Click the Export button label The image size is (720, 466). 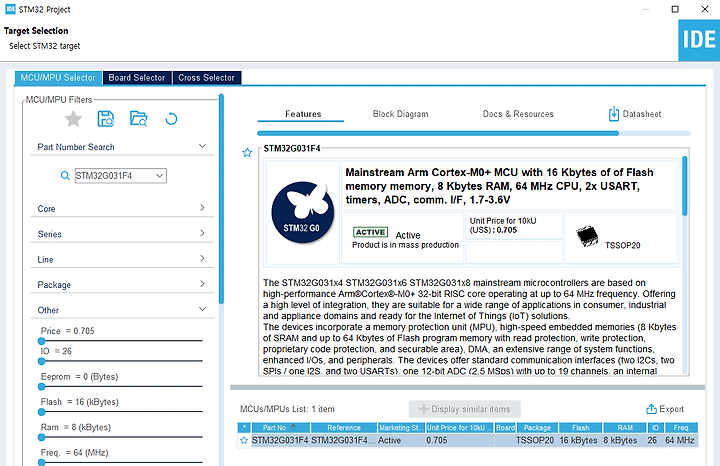(671, 409)
